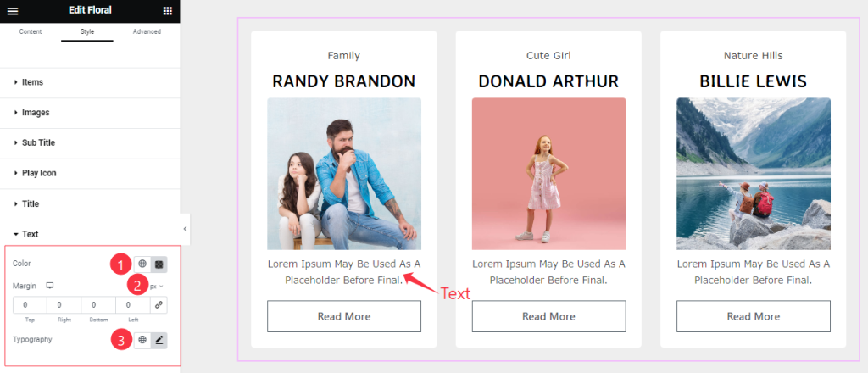The image size is (868, 373).
Task: Collapse the editor panel with side arrow
Action: tap(185, 229)
